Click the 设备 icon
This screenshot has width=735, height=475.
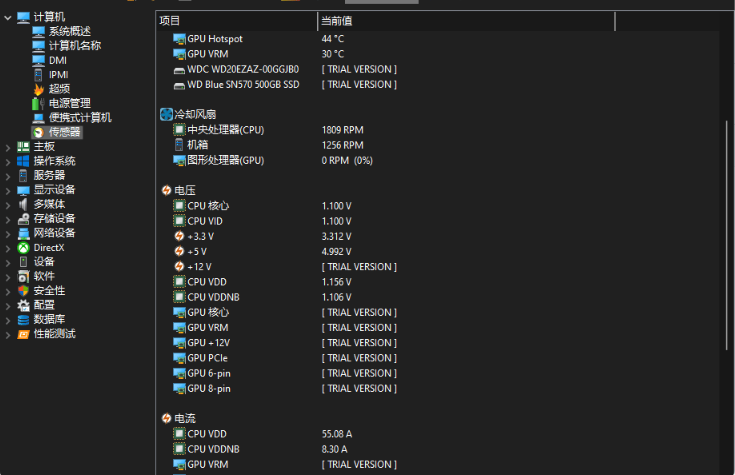coord(23,262)
